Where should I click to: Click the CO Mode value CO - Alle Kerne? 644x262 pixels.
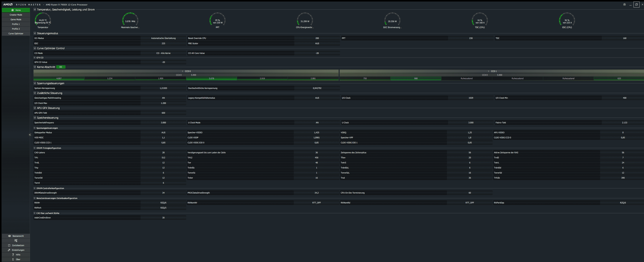point(163,53)
